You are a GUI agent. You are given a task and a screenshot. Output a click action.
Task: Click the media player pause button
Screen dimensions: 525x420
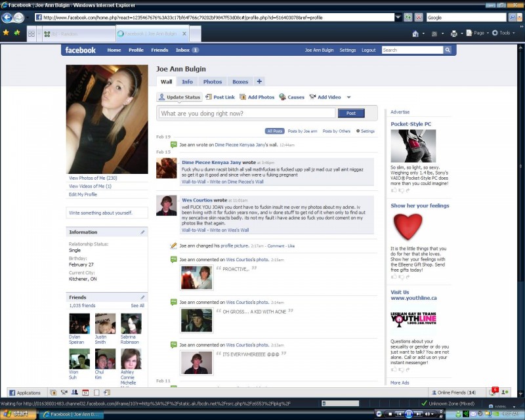point(408,414)
